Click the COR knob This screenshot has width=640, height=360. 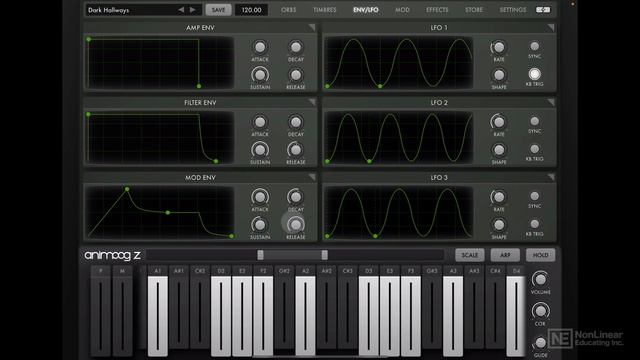coord(540,311)
